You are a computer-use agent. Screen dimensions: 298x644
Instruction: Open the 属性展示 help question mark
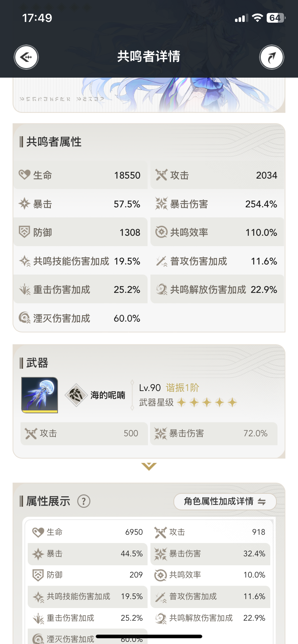[x=84, y=501]
